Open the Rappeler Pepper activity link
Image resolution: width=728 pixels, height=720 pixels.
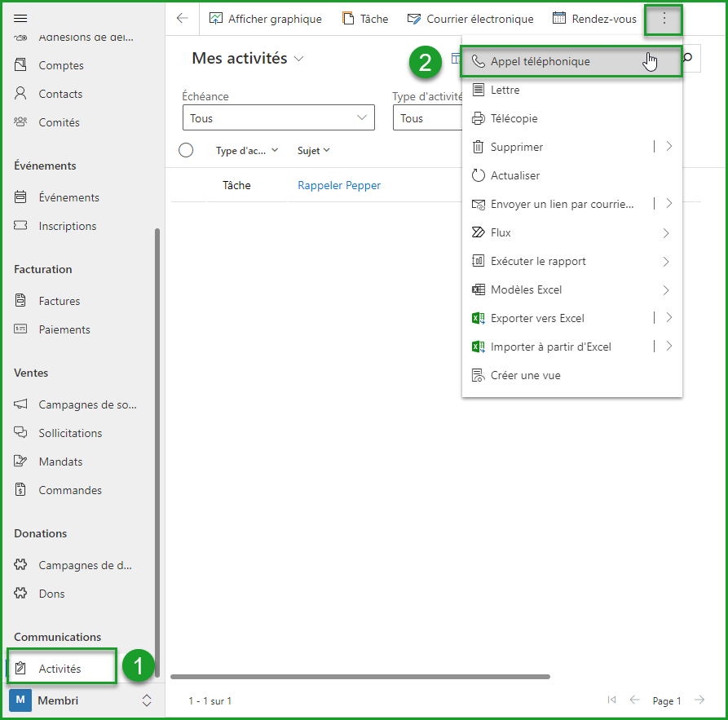(339, 185)
